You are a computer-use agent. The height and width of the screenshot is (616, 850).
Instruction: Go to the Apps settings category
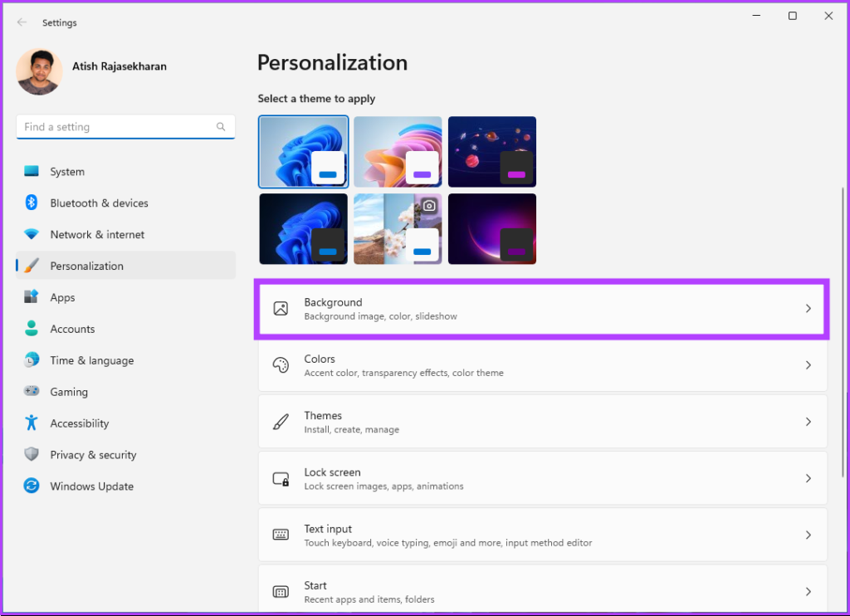coord(62,298)
